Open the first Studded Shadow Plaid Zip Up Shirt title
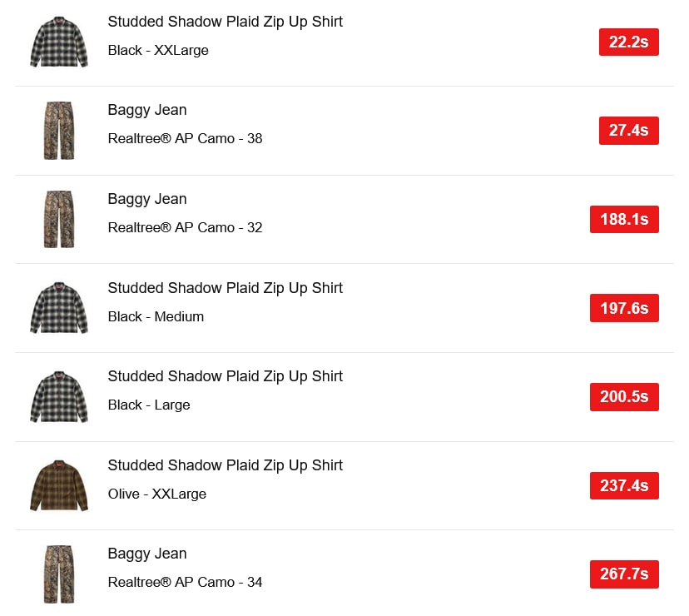Viewport: 689px width, 616px height. coord(225,22)
